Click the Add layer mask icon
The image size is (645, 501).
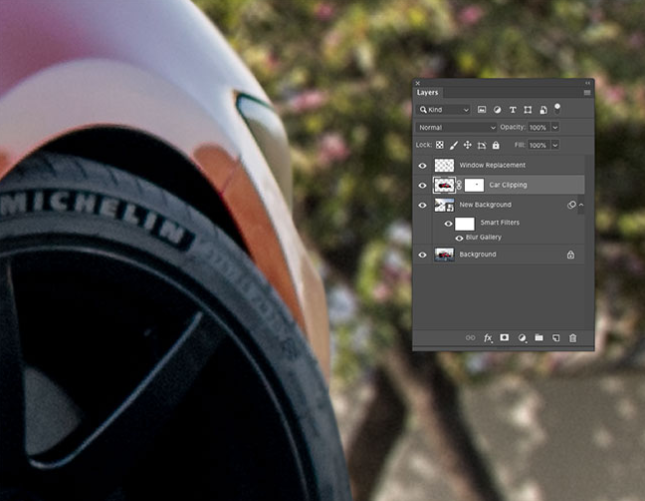point(504,338)
